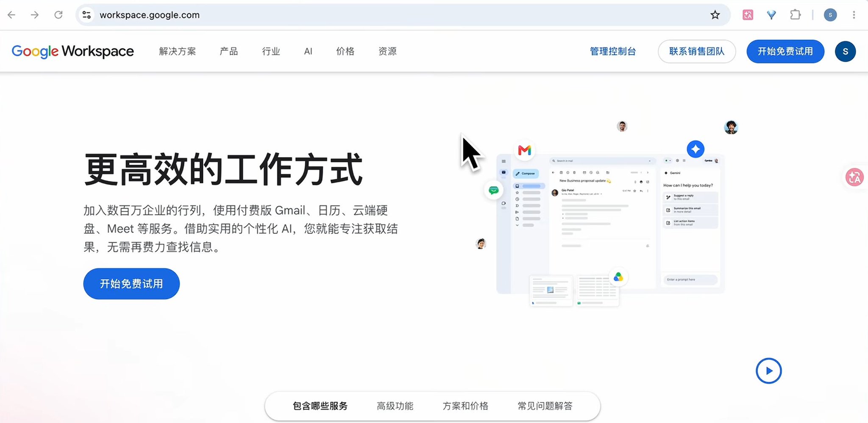
Task: Click the Google Workspace logo
Action: (x=72, y=51)
